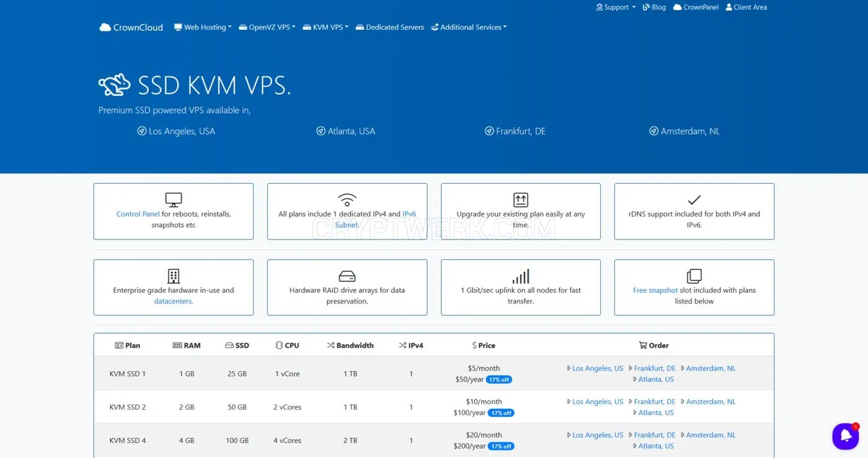868x458 pixels.
Task: Click the snapshot copy icon
Action: coord(694,276)
